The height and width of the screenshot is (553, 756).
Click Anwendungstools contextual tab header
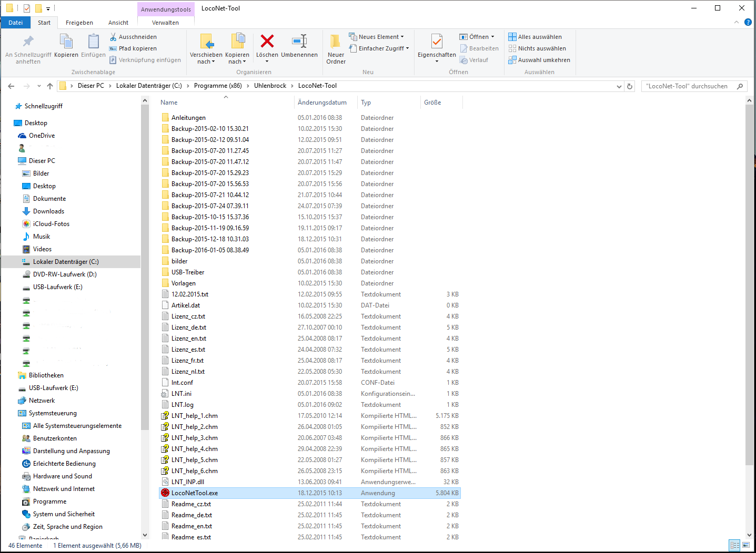click(x=166, y=9)
